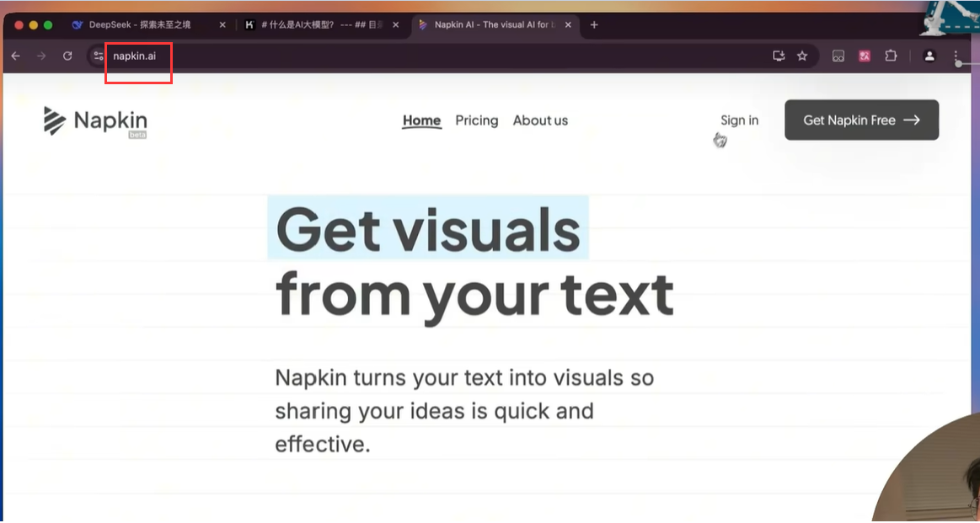Viewport: 980px width, 523px height.
Task: Open the About us page
Action: 541,120
